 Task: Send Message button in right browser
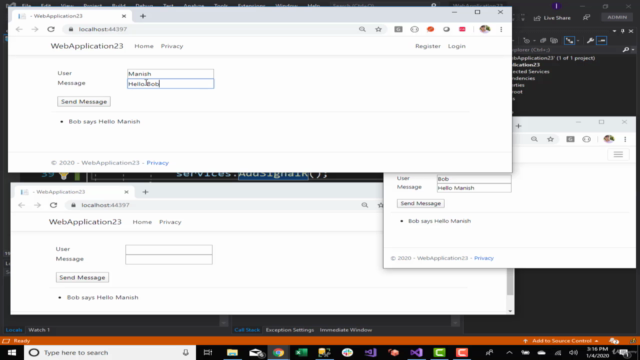(420, 203)
